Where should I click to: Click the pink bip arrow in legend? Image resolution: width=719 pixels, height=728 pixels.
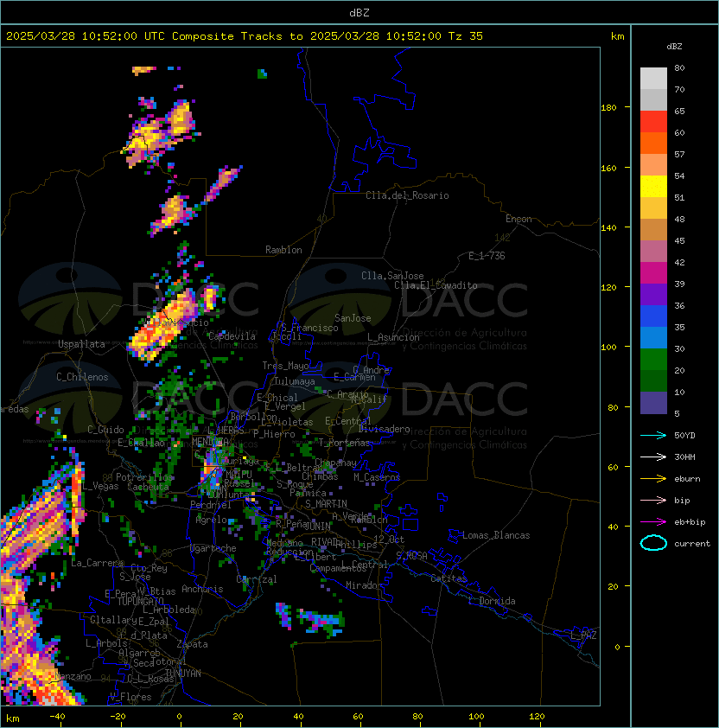tap(653, 501)
